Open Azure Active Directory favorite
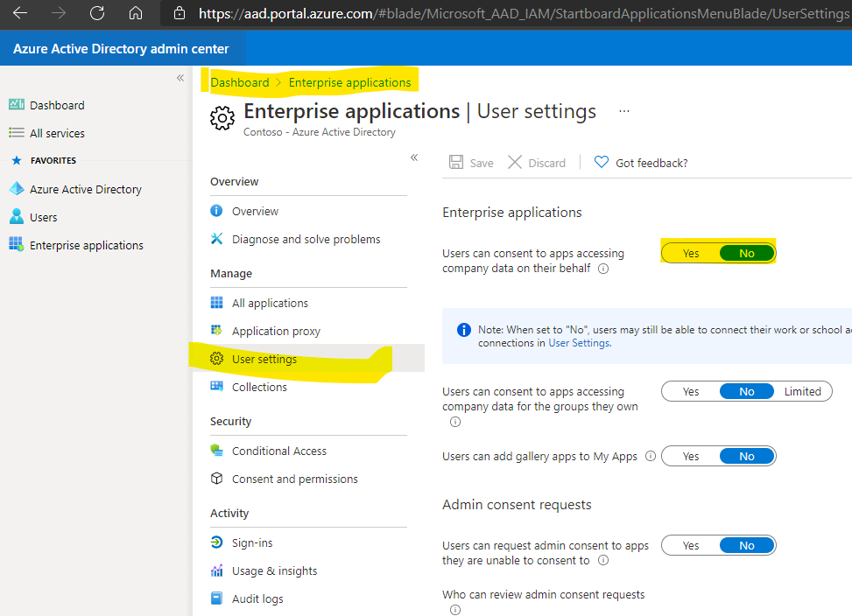 pos(86,189)
